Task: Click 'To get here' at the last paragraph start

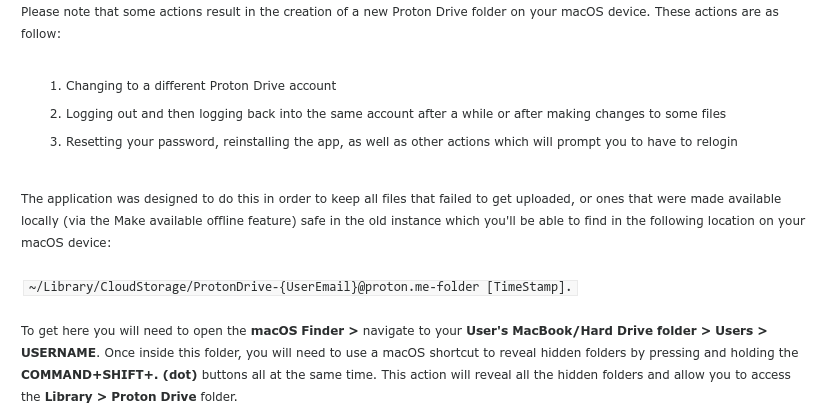Action: click(x=51, y=331)
